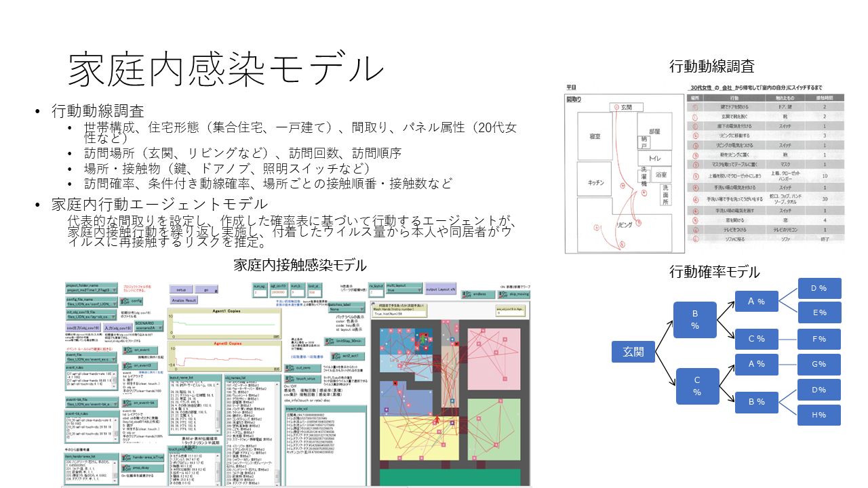Open the project_folder_name chooser

click(x=92, y=288)
